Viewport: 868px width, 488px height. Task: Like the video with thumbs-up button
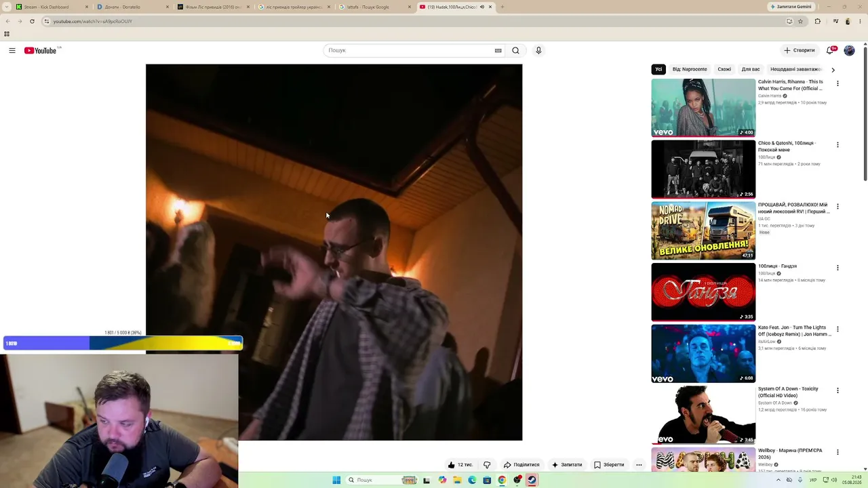click(460, 465)
